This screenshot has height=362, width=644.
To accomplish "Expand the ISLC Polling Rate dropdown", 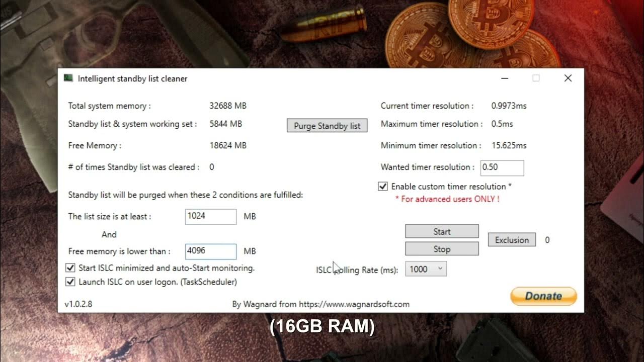I will pyautogui.click(x=426, y=269).
